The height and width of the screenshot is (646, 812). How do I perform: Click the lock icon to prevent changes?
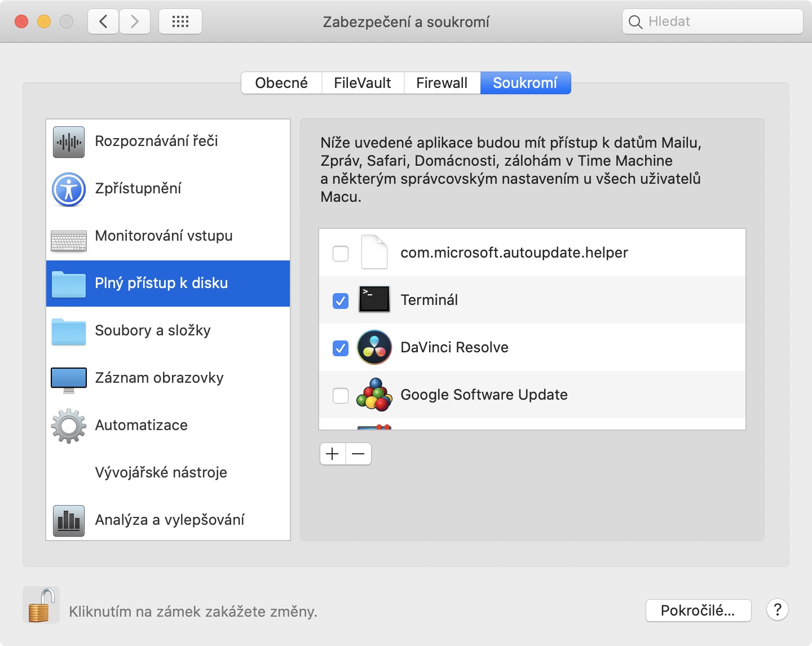click(x=41, y=605)
